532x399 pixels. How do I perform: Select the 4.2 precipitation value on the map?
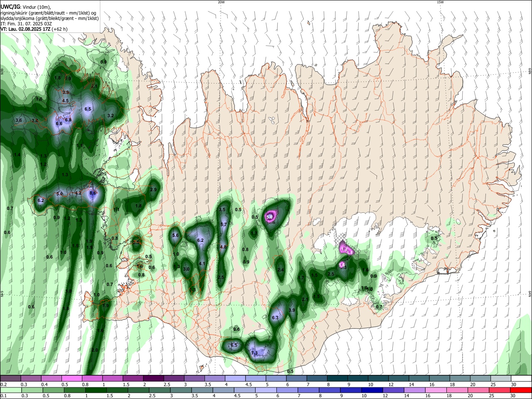tap(78, 193)
